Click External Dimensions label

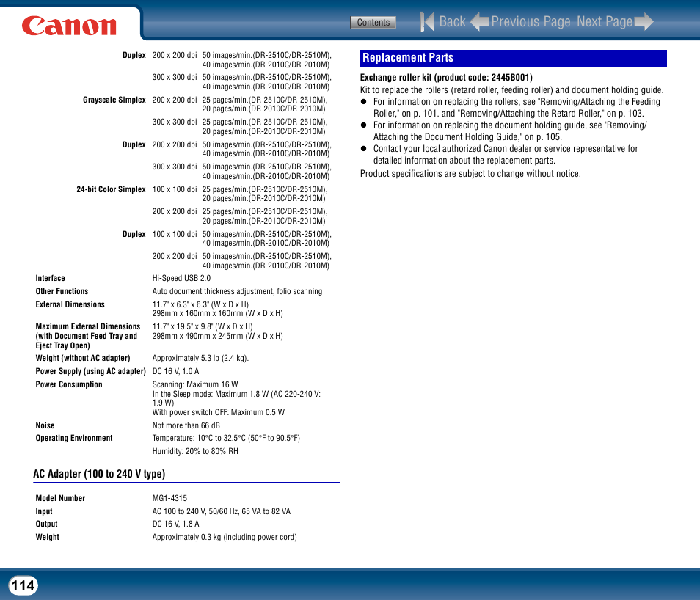tap(70, 304)
